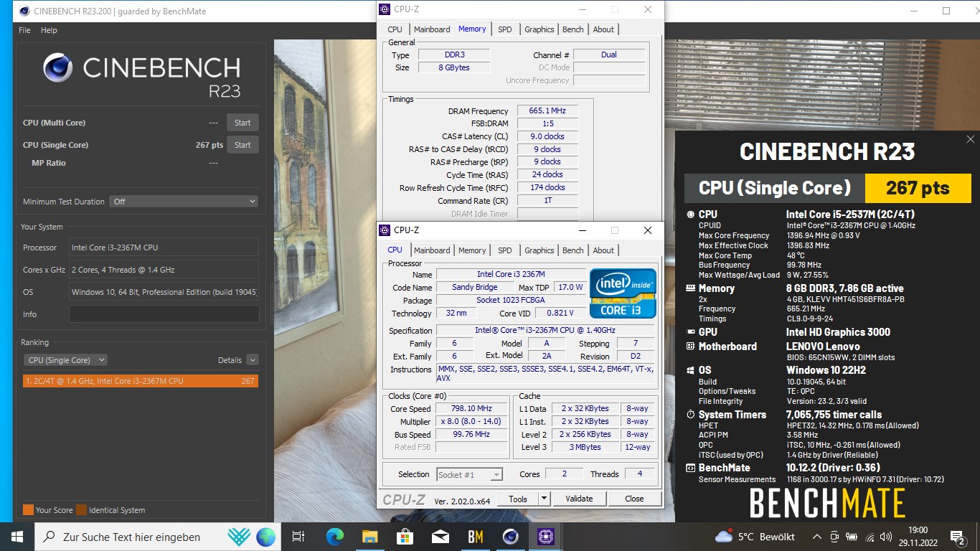
Task: Open the clock showing 19:00 29.11.2022
Action: pyautogui.click(x=918, y=537)
